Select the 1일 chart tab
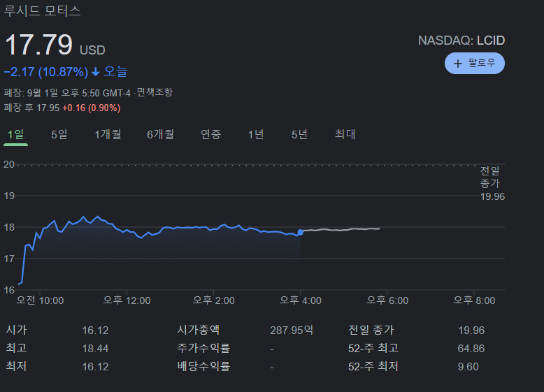This screenshot has height=392, width=544. pos(15,134)
